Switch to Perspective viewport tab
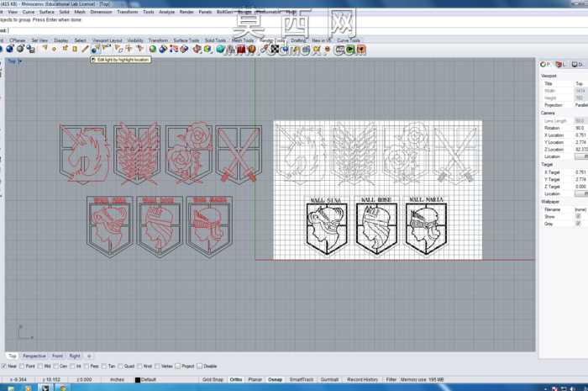The width and height of the screenshot is (588, 391). [x=34, y=356]
